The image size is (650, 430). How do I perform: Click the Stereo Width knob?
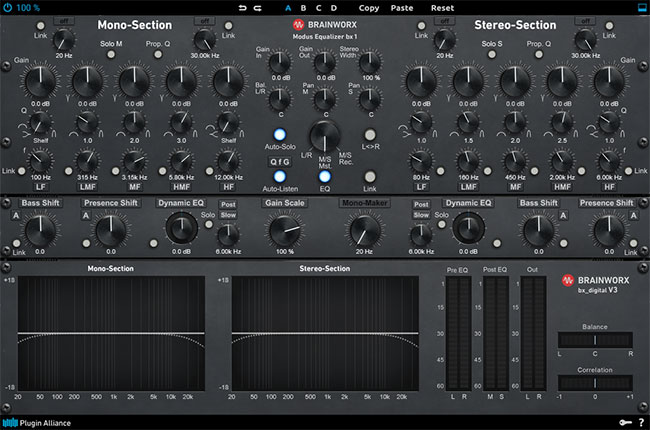pos(370,61)
